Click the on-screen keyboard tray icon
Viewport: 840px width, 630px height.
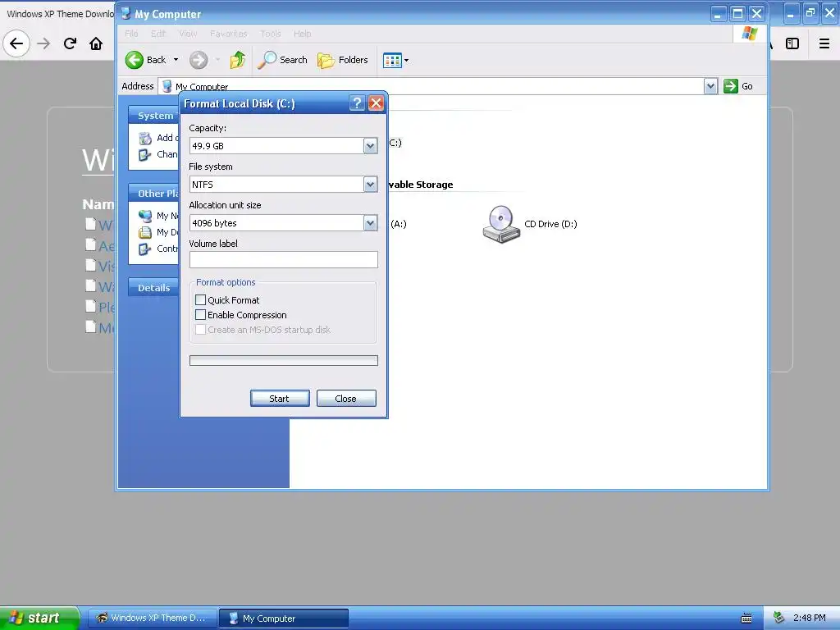point(746,619)
